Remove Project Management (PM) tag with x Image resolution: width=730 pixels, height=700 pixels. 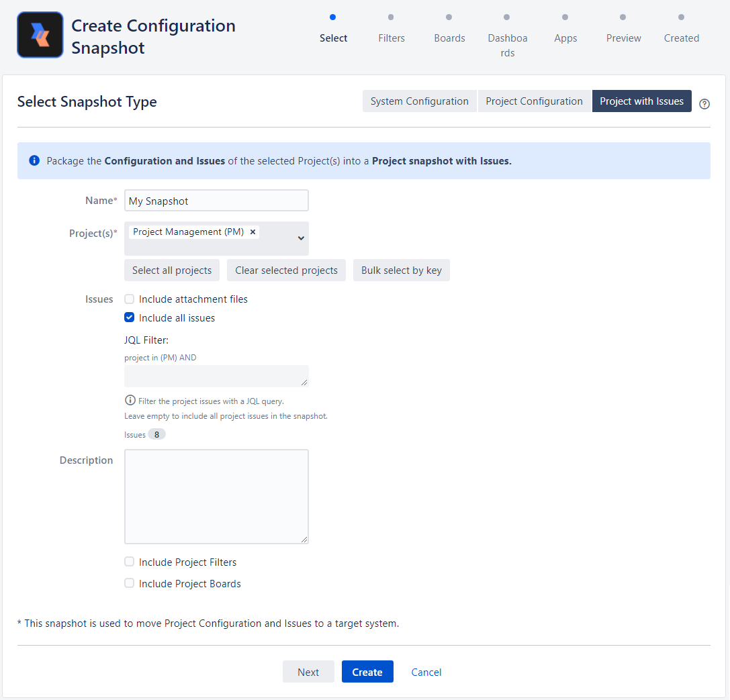pyautogui.click(x=253, y=232)
